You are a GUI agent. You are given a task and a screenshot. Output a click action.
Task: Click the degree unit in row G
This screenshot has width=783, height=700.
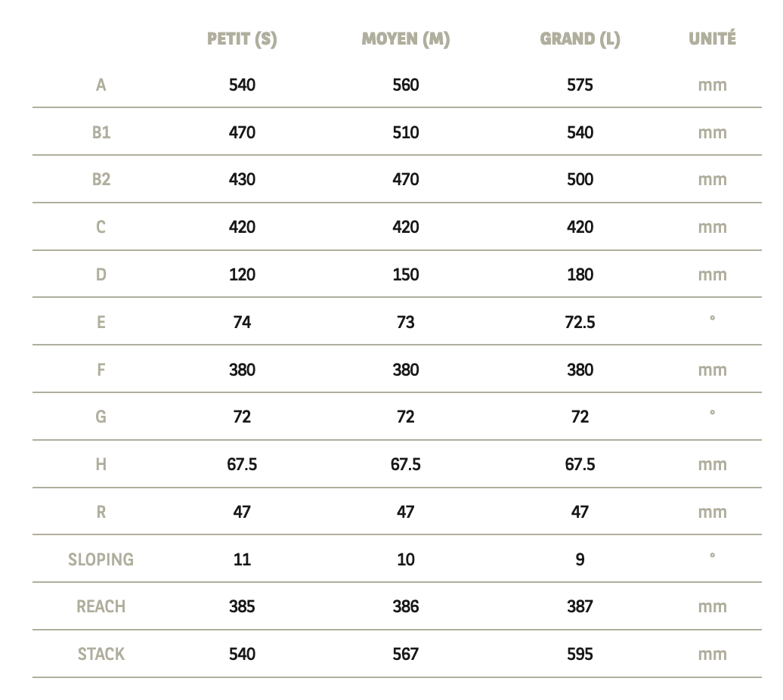[712, 413]
